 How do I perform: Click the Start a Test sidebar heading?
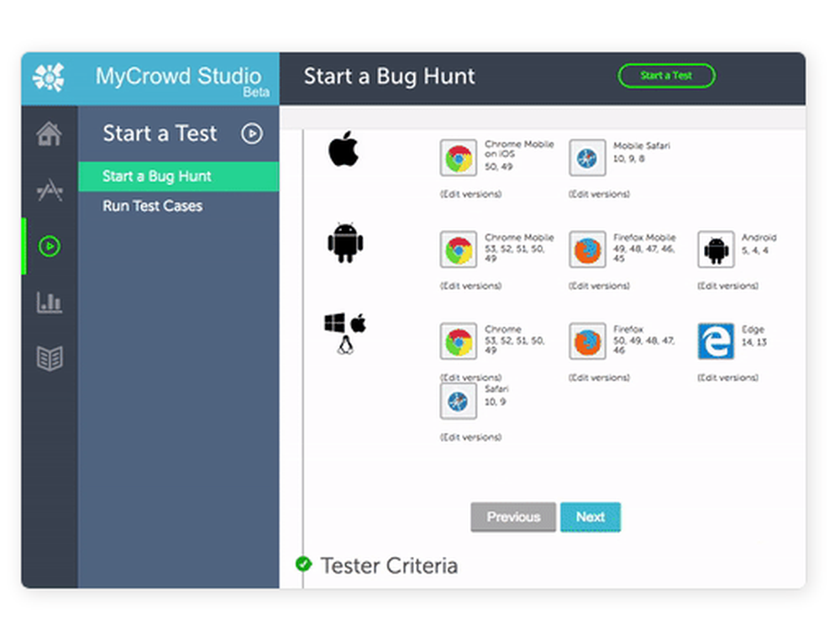point(160,134)
